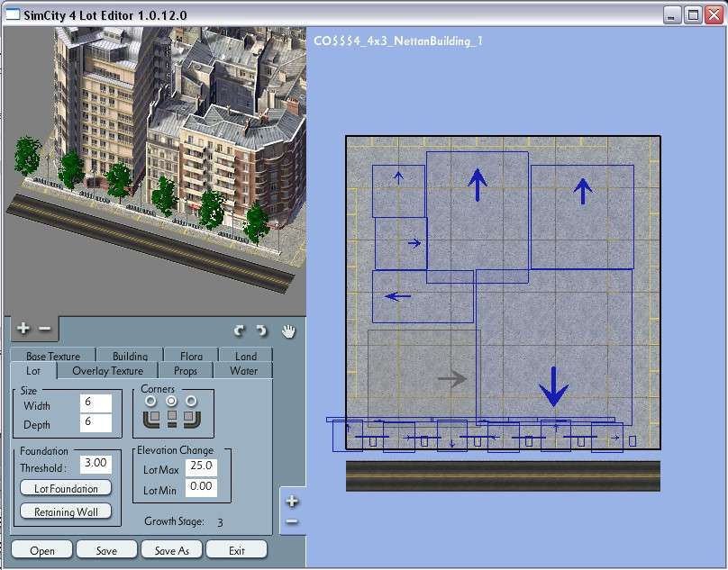This screenshot has width=728, height=570.
Task: Zoom out the 3D preview with minus icon
Action: (45, 329)
